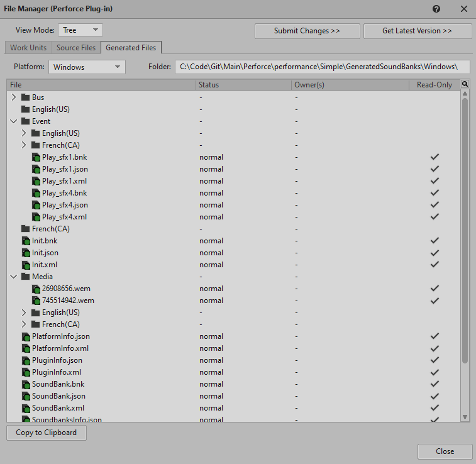Screen dimensions: 476x464
Task: Click the SoundBank.xml file icon
Action: [26, 408]
